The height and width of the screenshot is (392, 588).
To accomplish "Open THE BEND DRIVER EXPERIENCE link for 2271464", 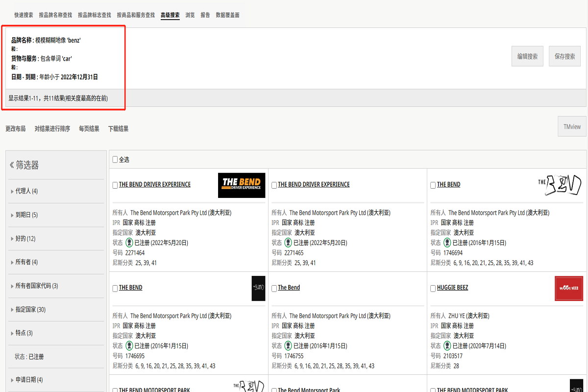I will coord(155,185).
